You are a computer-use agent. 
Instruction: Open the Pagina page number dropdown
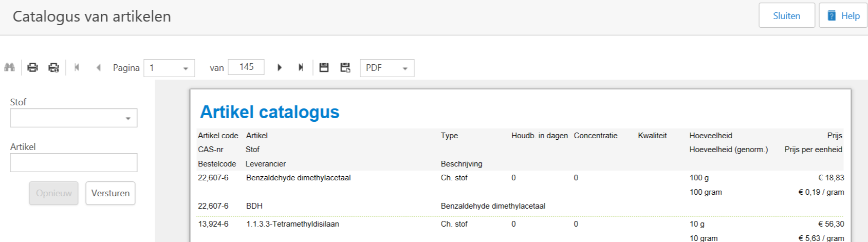[x=185, y=68]
